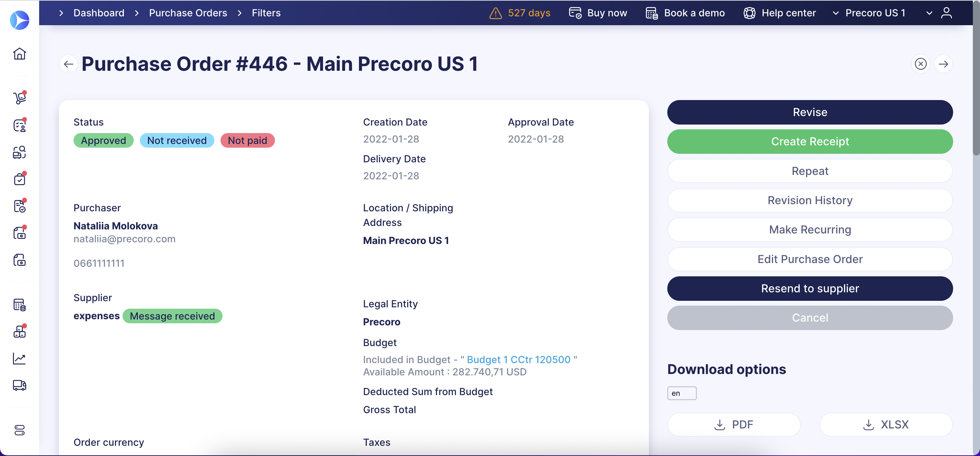Click the Cancel button
980x456 pixels.
coord(810,318)
